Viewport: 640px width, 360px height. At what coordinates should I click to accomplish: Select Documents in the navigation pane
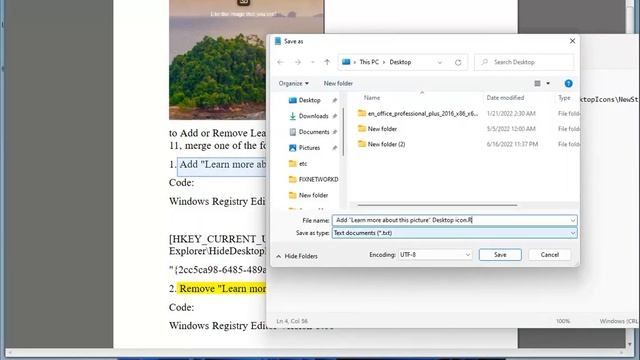coord(313,132)
